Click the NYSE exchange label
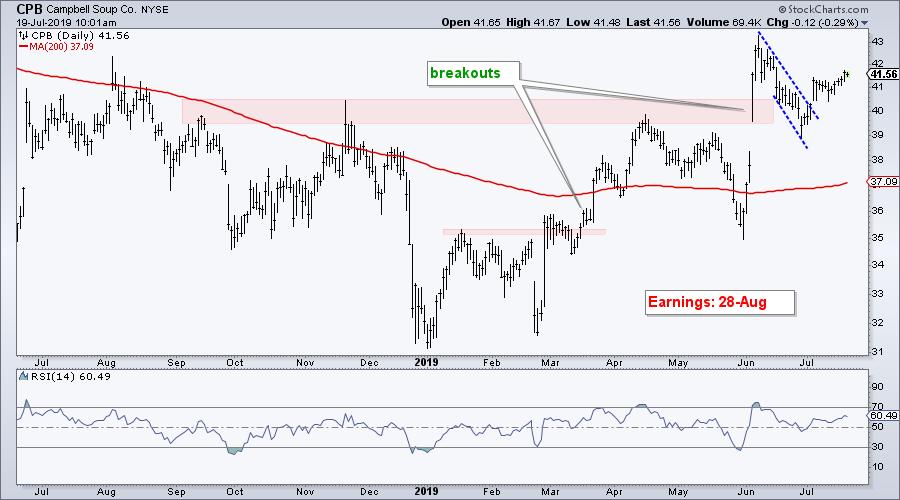Image resolution: width=900 pixels, height=500 pixels. click(156, 9)
